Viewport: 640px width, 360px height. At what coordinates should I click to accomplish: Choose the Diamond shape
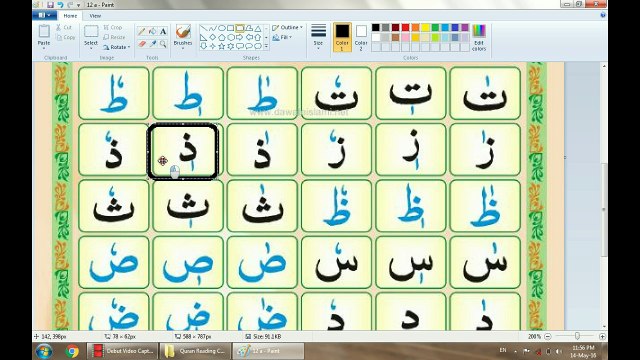click(213, 38)
